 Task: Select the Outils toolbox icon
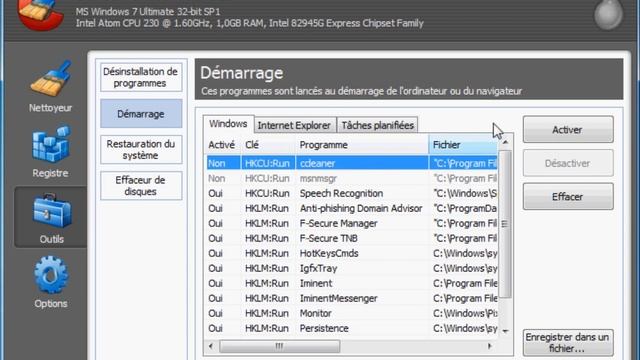tap(51, 212)
